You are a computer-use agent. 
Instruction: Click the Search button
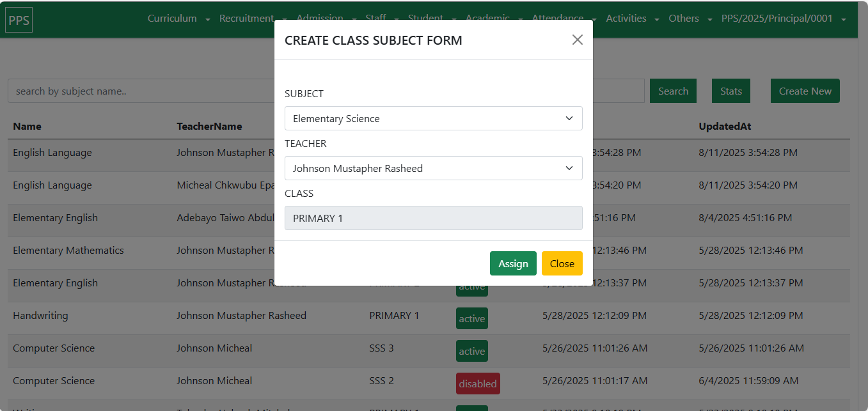point(673,91)
